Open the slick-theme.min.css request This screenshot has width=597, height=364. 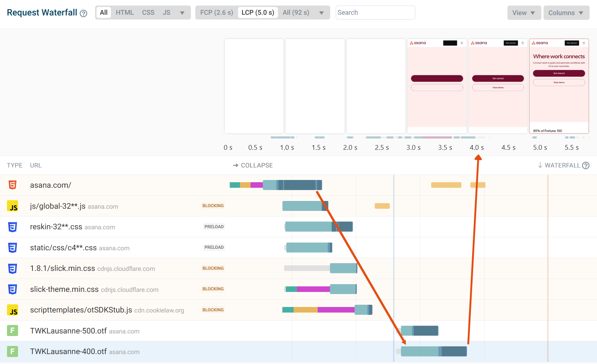click(298, 289)
